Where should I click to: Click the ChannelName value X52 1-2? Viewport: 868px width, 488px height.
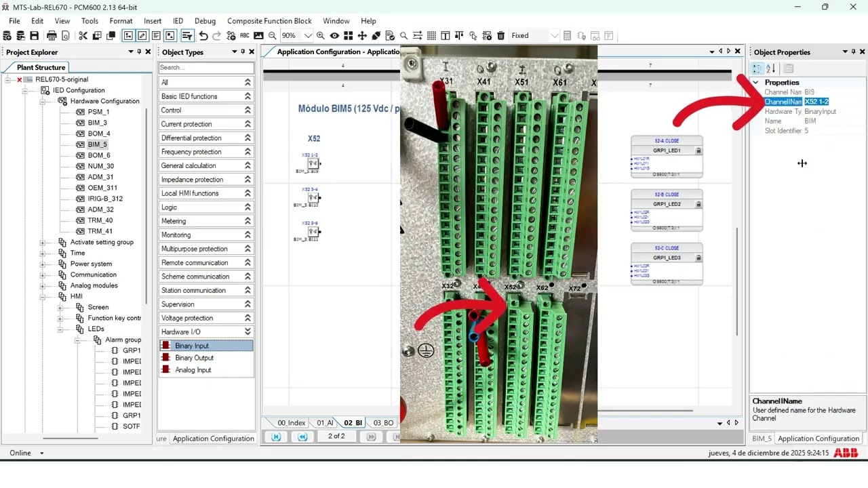click(817, 102)
